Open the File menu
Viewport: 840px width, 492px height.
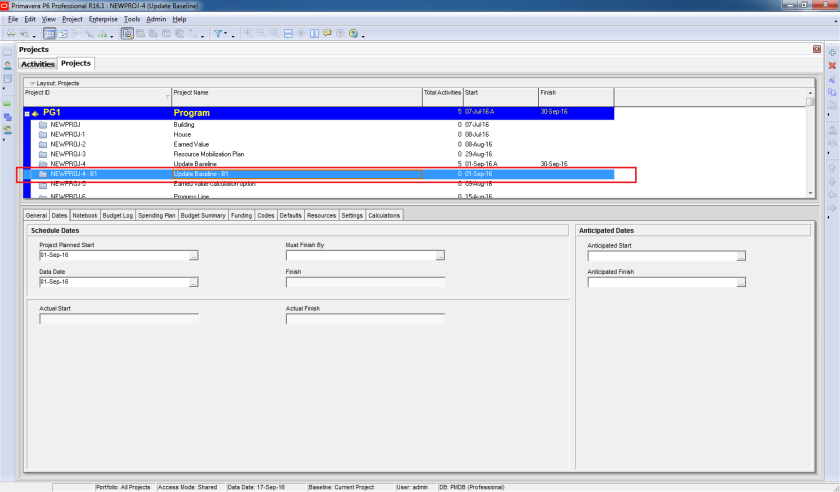pos(13,19)
